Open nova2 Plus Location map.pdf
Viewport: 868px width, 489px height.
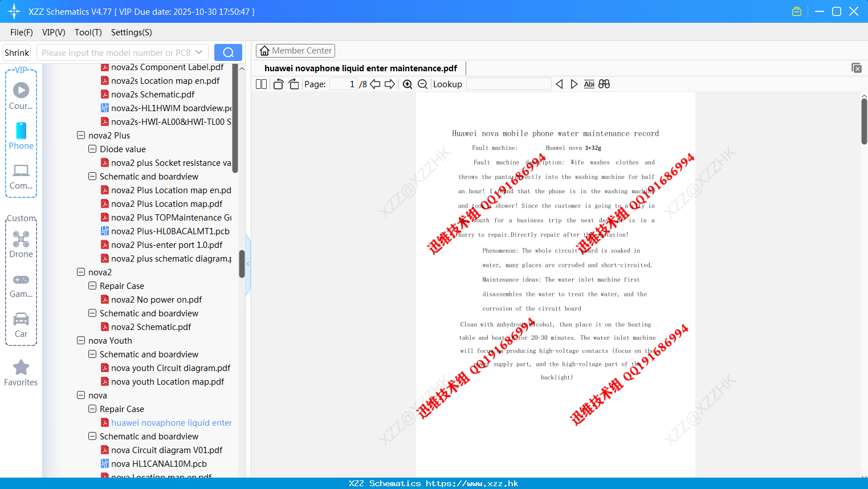click(x=167, y=204)
